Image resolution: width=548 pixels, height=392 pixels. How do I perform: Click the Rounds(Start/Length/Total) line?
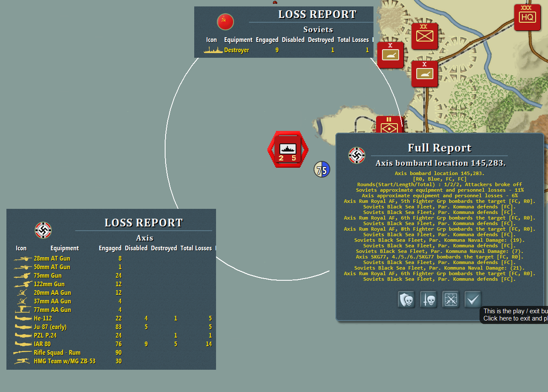point(440,184)
